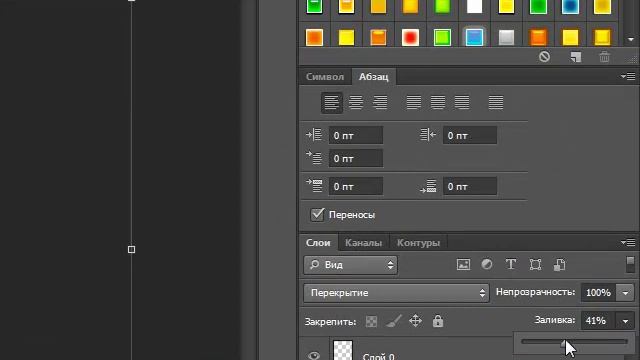This screenshot has height=360, width=640.
Task: Click the Заливка fill slider track
Action: point(574,342)
